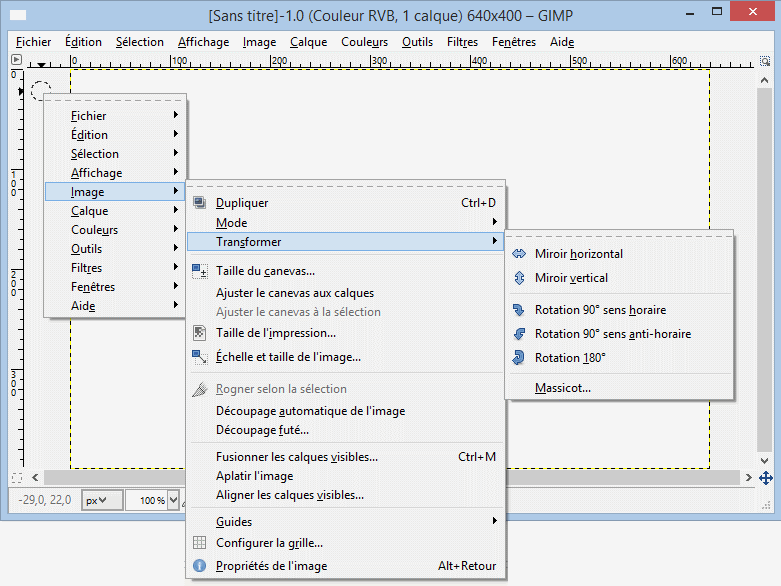Choose Rotation 90° sens anti-horaire
781x586 pixels.
pos(619,334)
